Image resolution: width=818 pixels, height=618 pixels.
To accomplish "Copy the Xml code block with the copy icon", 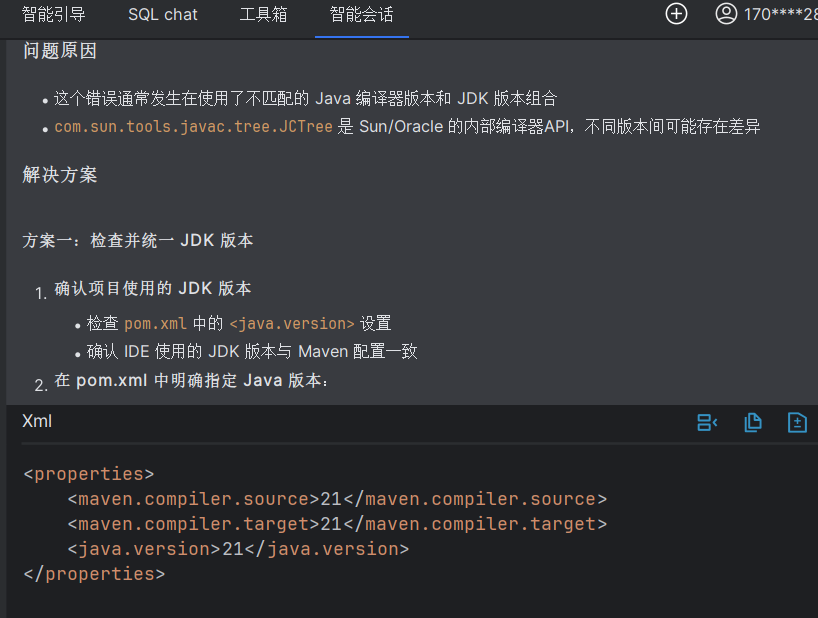I will [753, 423].
